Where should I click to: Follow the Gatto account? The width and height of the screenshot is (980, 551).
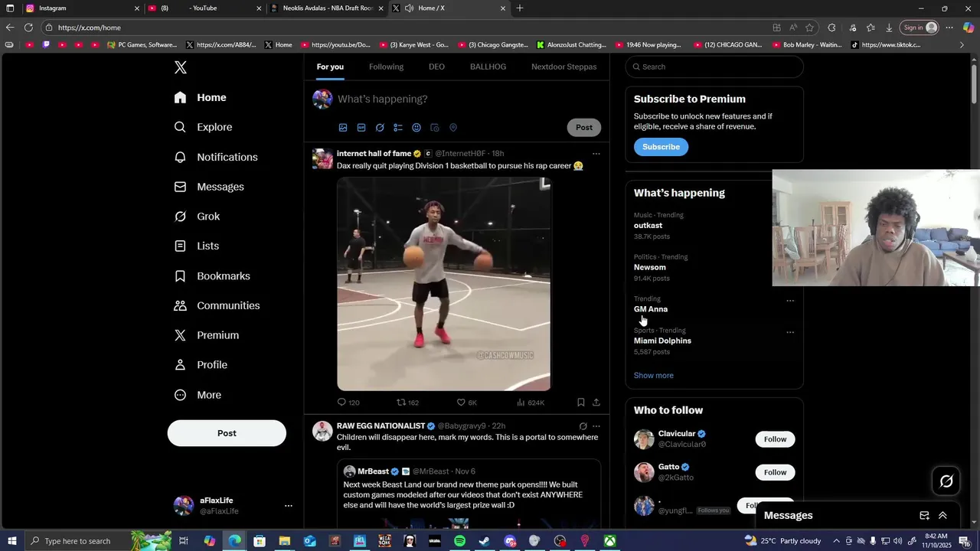coord(775,472)
